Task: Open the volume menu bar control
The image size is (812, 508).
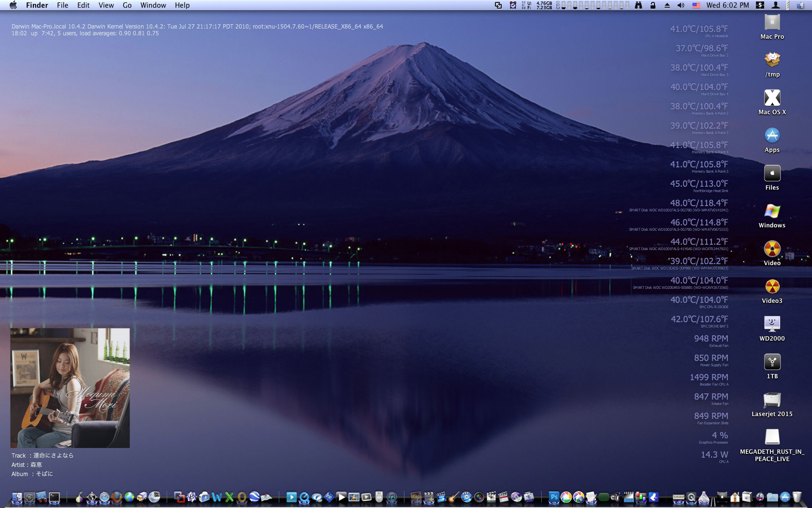Action: point(681,5)
